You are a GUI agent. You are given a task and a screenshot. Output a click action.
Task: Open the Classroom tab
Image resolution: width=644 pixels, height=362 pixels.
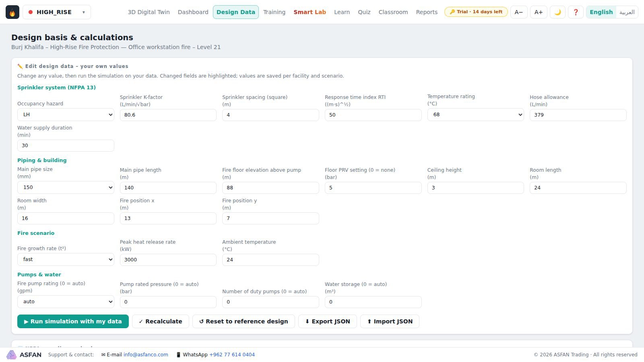(x=393, y=12)
